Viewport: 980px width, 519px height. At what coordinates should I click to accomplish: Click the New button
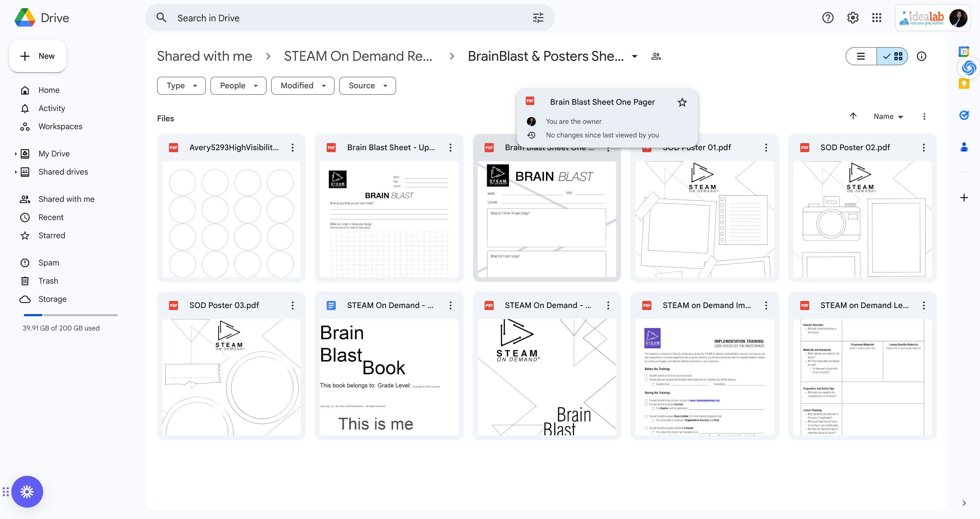[38, 56]
